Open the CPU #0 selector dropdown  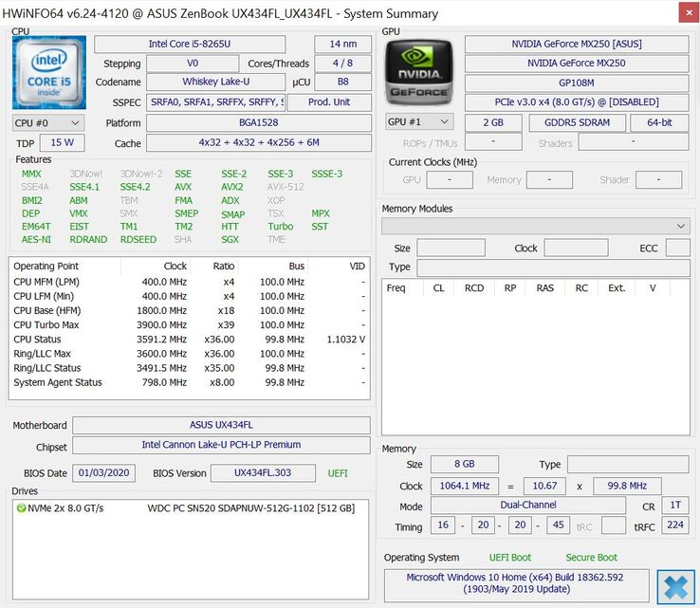[48, 122]
